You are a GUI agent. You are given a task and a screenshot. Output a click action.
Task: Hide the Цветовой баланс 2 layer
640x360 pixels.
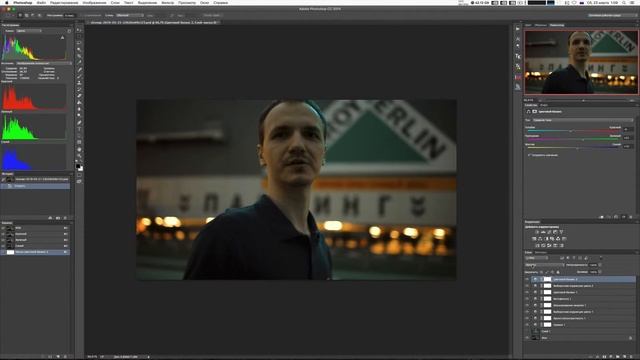coord(527,279)
